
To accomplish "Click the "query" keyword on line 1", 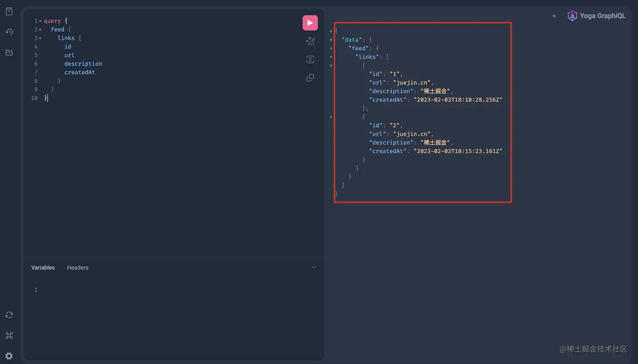I will click(x=52, y=21).
